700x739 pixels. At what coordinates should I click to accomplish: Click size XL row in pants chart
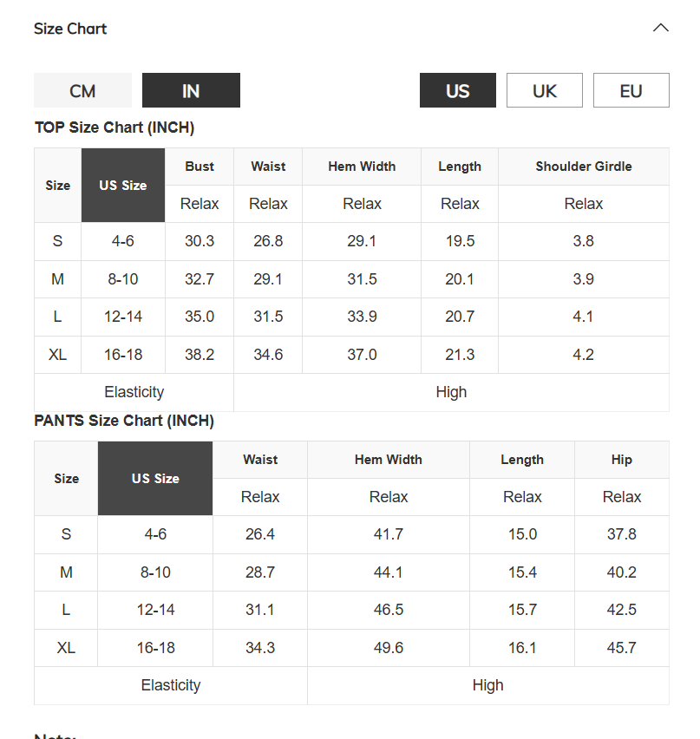point(351,648)
